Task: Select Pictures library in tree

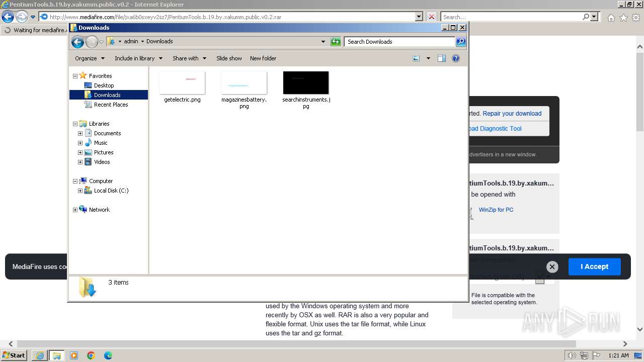Action: [104, 152]
